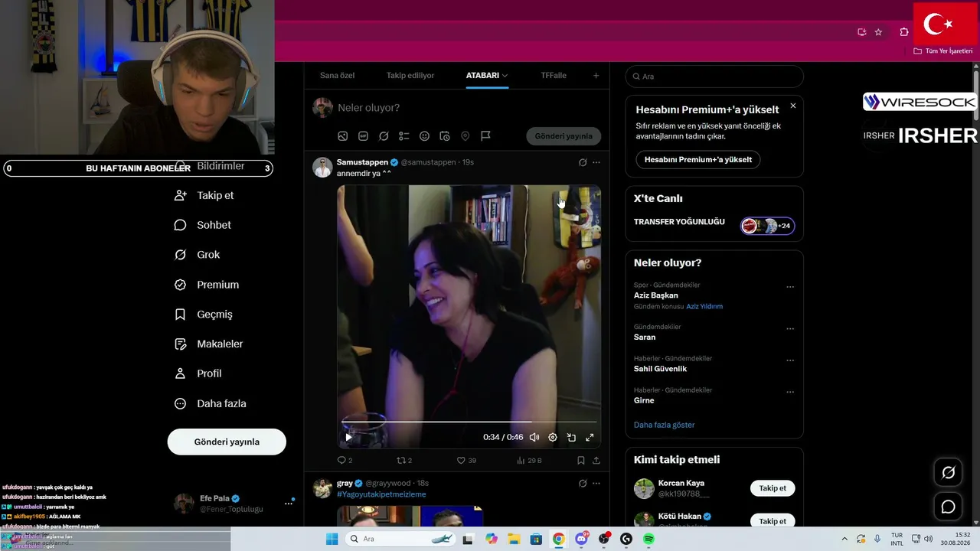Ask Grok about Samustappen's post
The image size is (980, 551).
(x=583, y=162)
